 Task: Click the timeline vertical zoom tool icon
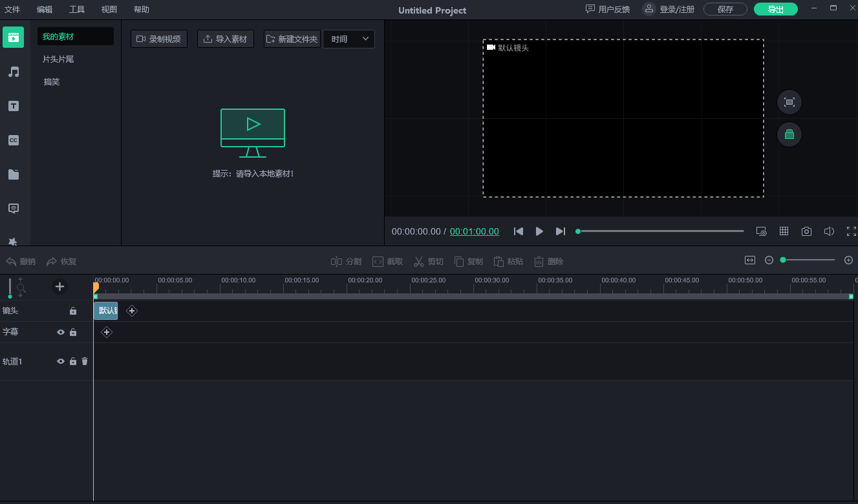tap(21, 288)
